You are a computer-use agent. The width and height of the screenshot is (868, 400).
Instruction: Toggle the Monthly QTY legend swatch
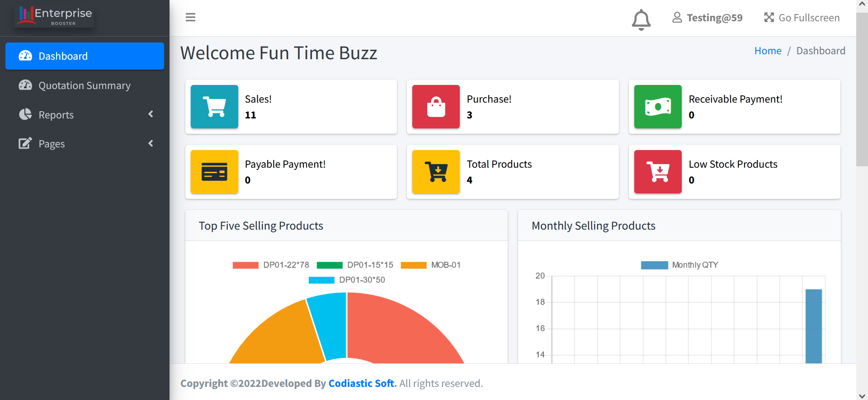pyautogui.click(x=654, y=265)
